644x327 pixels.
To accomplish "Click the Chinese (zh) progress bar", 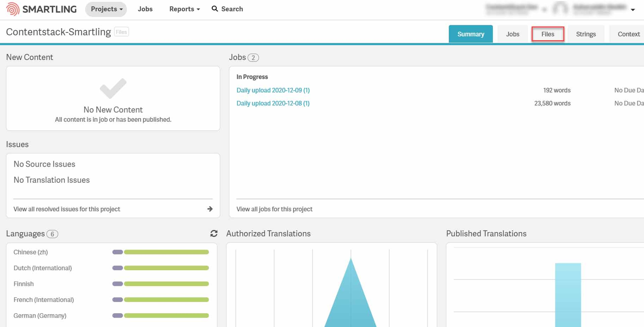I will pyautogui.click(x=160, y=252).
